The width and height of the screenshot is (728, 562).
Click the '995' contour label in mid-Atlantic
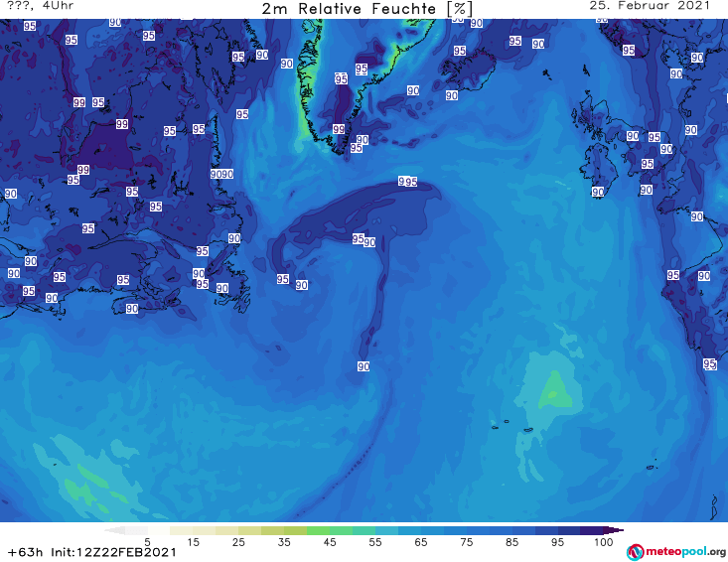(x=407, y=182)
